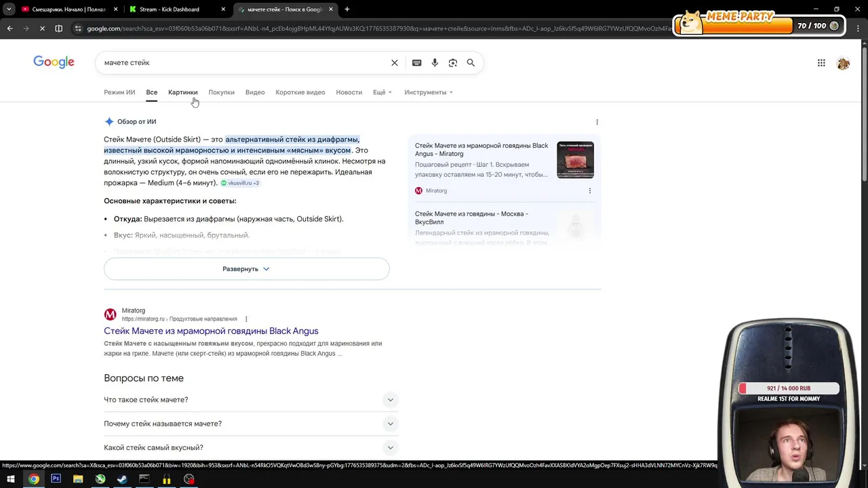This screenshot has height=488, width=868.
Task: Switch to Картинки tab
Action: 183,92
